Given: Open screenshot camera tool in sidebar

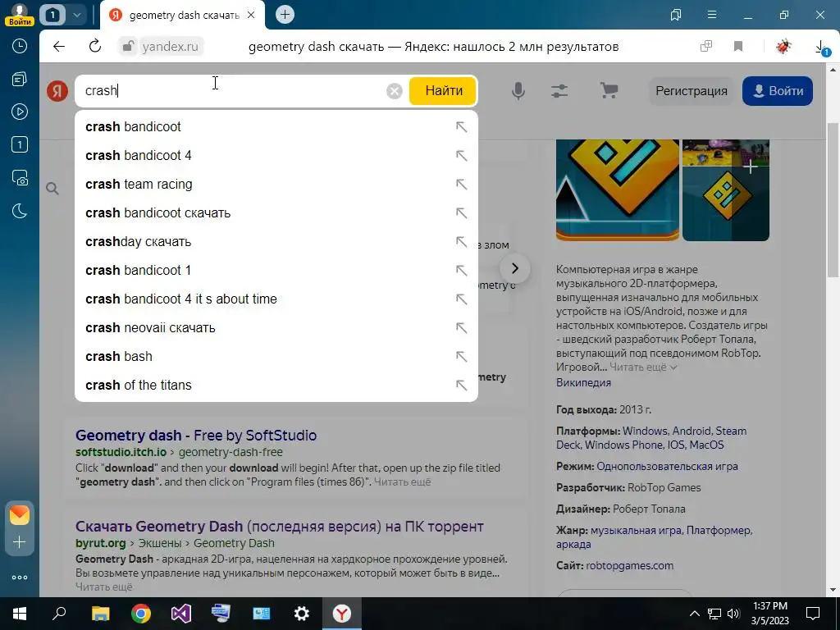Looking at the screenshot, I should (20, 178).
